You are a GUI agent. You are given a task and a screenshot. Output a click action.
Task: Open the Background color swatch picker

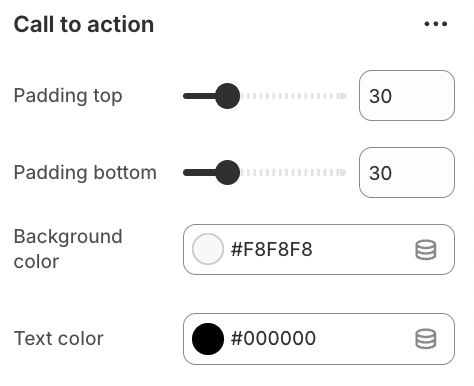[x=208, y=249]
